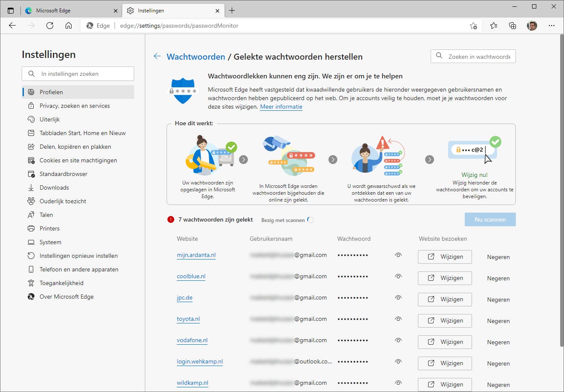
Task: Click the Wachtwoord column header
Action: 354,239
